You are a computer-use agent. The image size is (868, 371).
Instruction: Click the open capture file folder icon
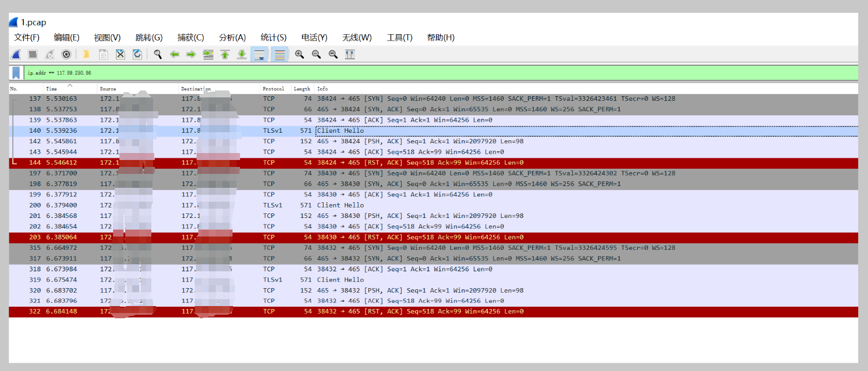[86, 54]
